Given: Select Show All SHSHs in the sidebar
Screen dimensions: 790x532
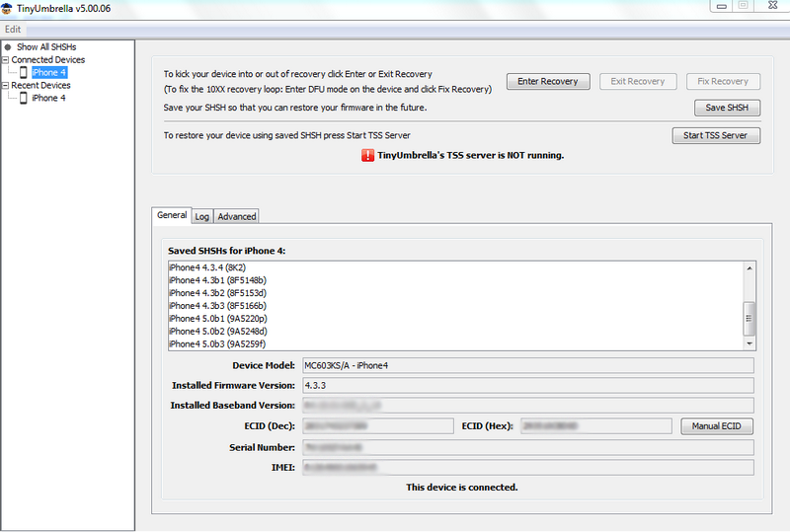Looking at the screenshot, I should click(46, 46).
